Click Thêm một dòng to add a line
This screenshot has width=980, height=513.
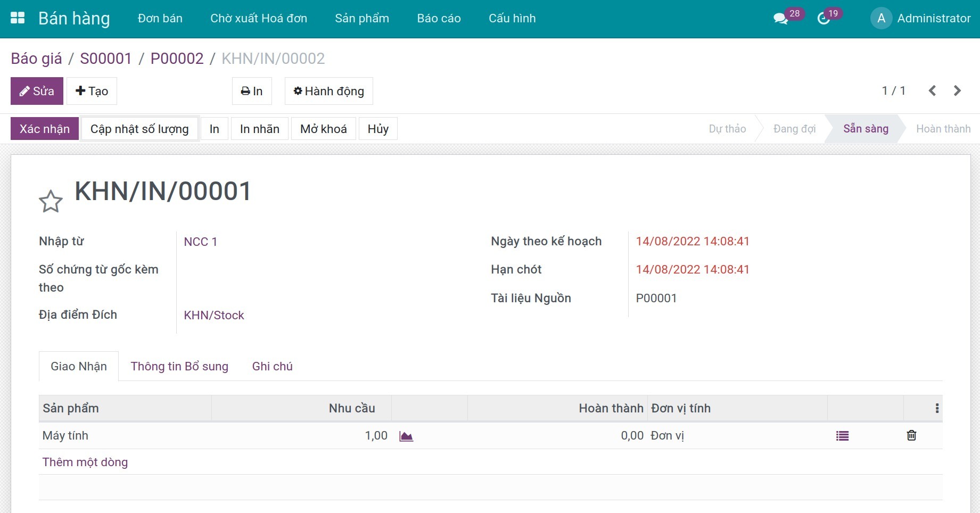pyautogui.click(x=85, y=462)
